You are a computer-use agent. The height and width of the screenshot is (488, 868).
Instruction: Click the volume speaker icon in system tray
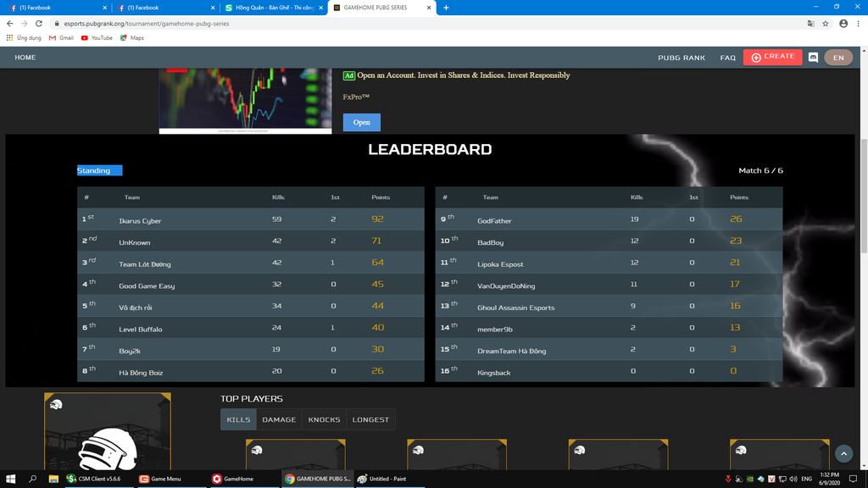click(x=793, y=479)
